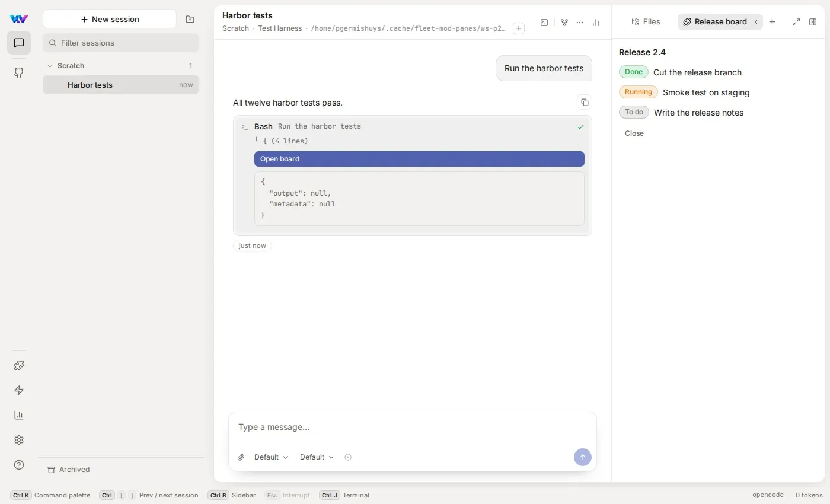Image resolution: width=830 pixels, height=504 pixels.
Task: Click the attach paperclip icon
Action: [x=241, y=457]
